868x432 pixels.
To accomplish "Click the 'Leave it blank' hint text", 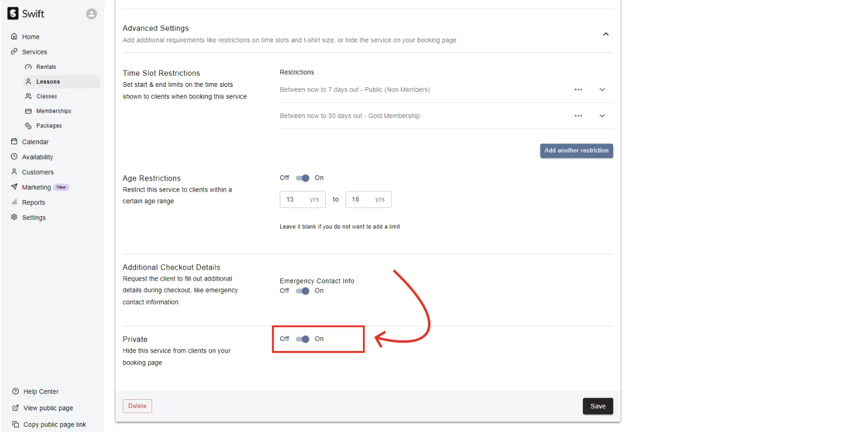I will (340, 227).
